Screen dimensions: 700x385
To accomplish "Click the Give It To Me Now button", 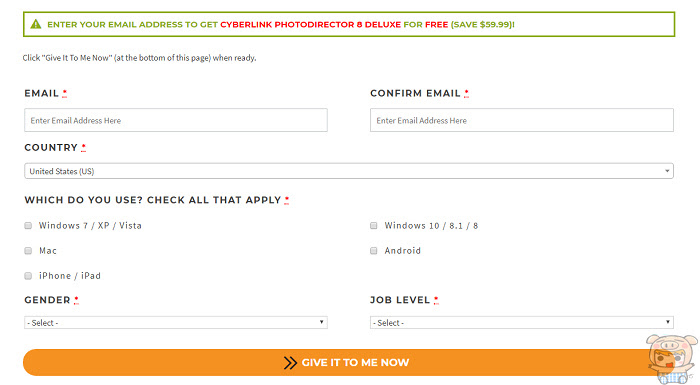I will pos(344,362).
